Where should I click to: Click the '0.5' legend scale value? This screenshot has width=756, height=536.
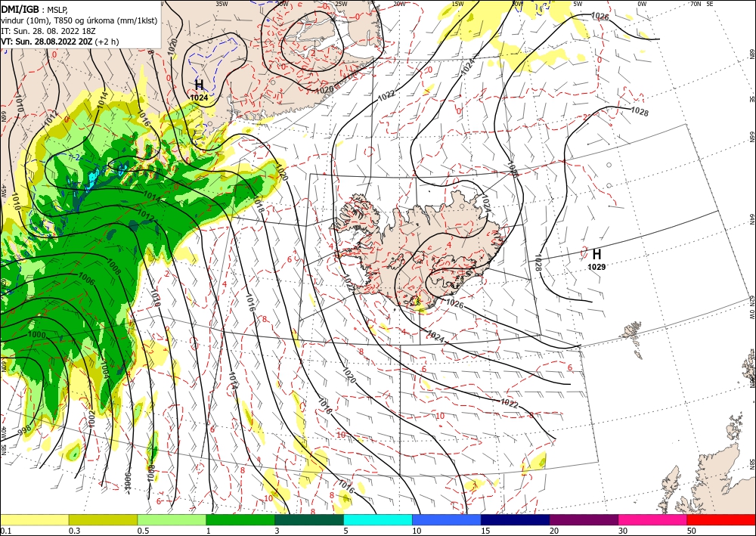pos(143,531)
